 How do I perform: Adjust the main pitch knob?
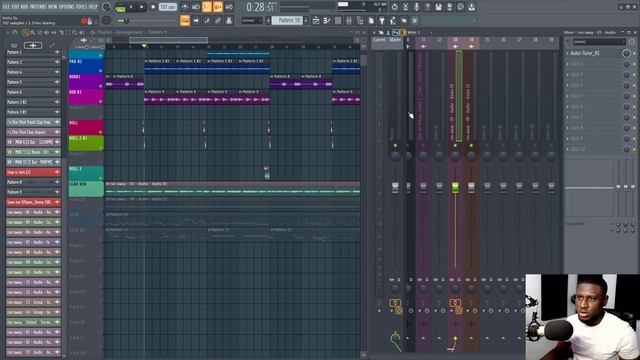click(106, 20)
